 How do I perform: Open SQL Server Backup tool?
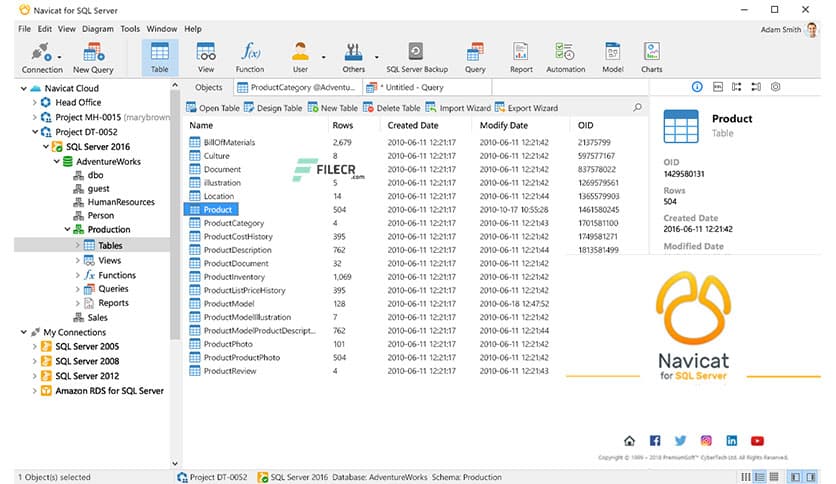pyautogui.click(x=416, y=58)
